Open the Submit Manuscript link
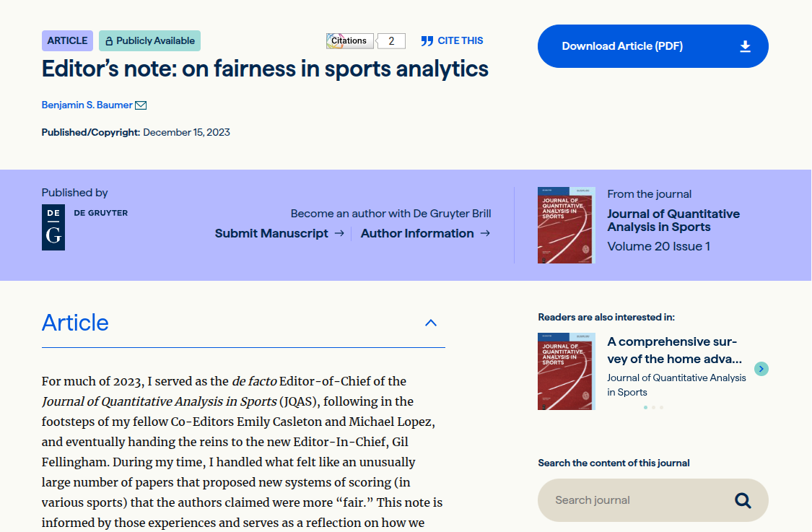The width and height of the screenshot is (812, 532). click(279, 233)
